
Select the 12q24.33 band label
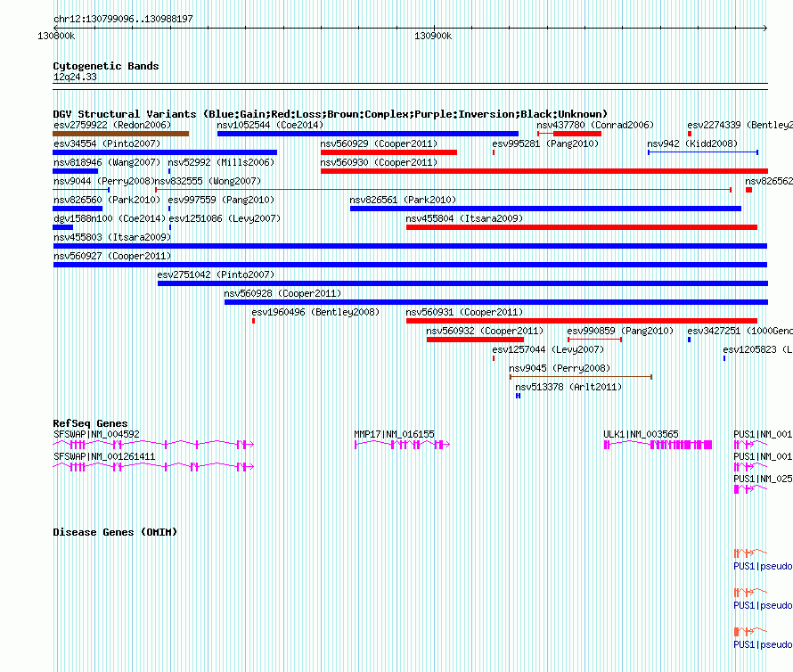coord(76,77)
